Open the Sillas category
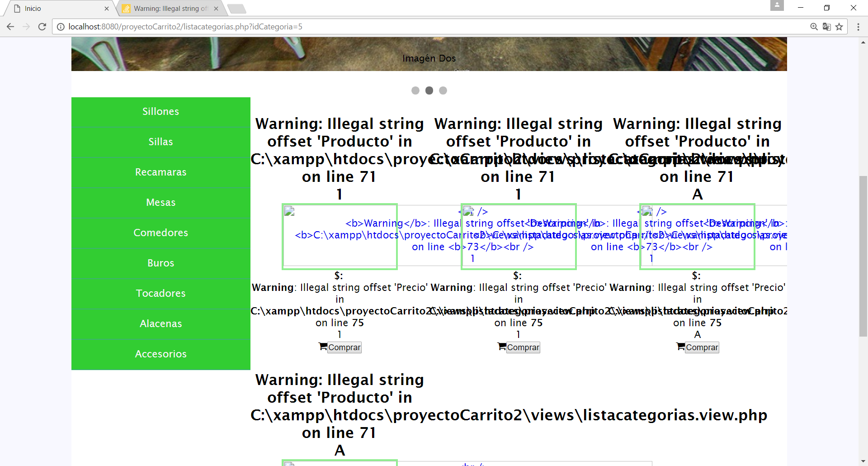The width and height of the screenshot is (868, 466). [161, 142]
